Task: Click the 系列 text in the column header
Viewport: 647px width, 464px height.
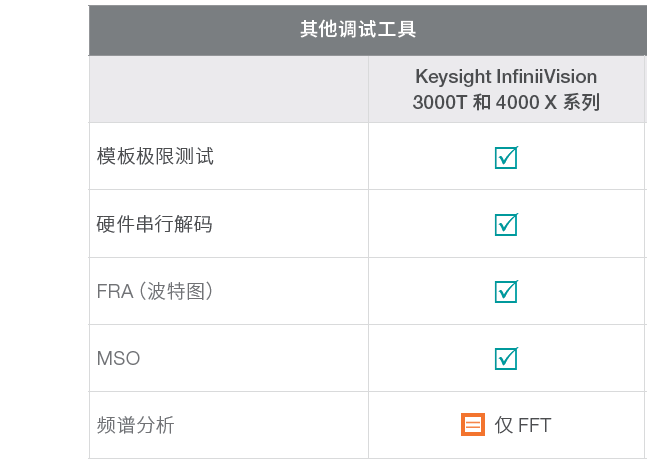Action: tap(579, 102)
